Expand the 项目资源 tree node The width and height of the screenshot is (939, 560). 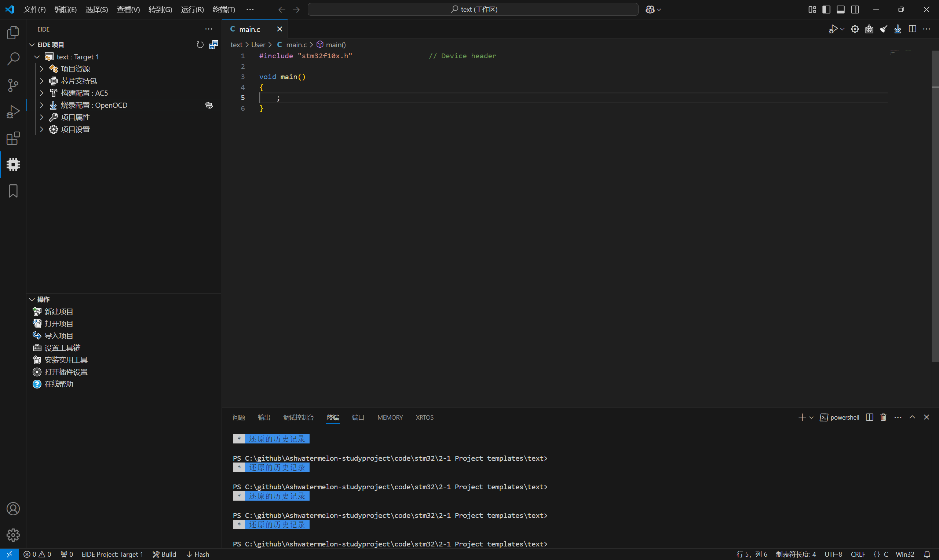[x=42, y=69]
